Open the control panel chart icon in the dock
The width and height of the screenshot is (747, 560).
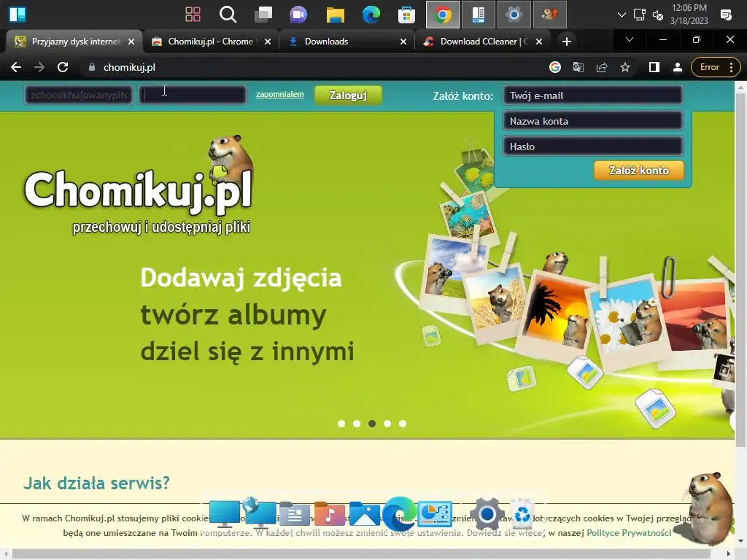coord(435,514)
